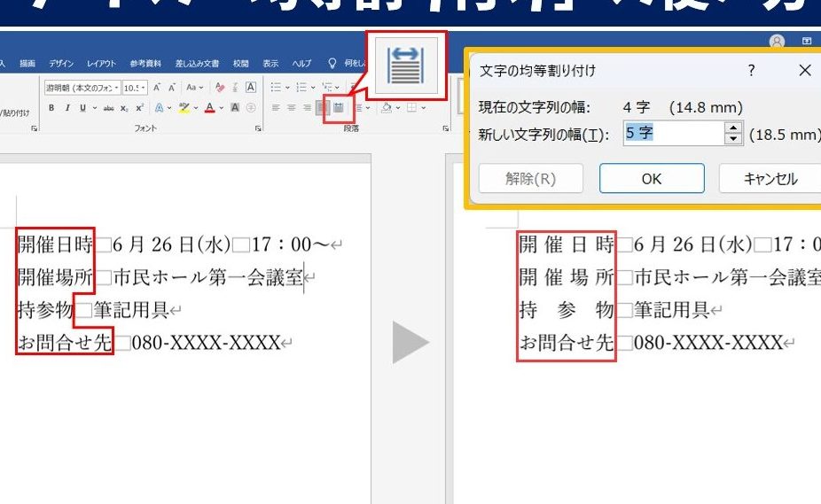Expand the borders dropdown arrow
Viewport: 821px width, 504px height.
tap(423, 108)
